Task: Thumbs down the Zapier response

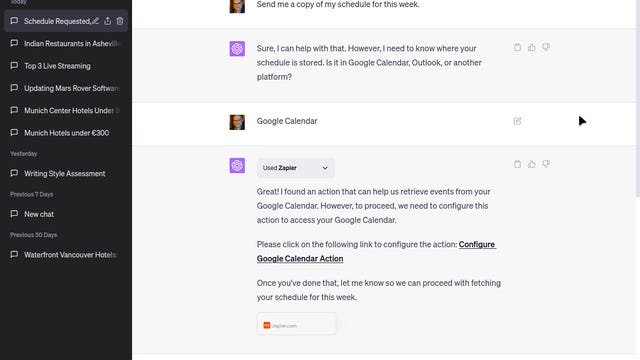Action: (x=546, y=164)
